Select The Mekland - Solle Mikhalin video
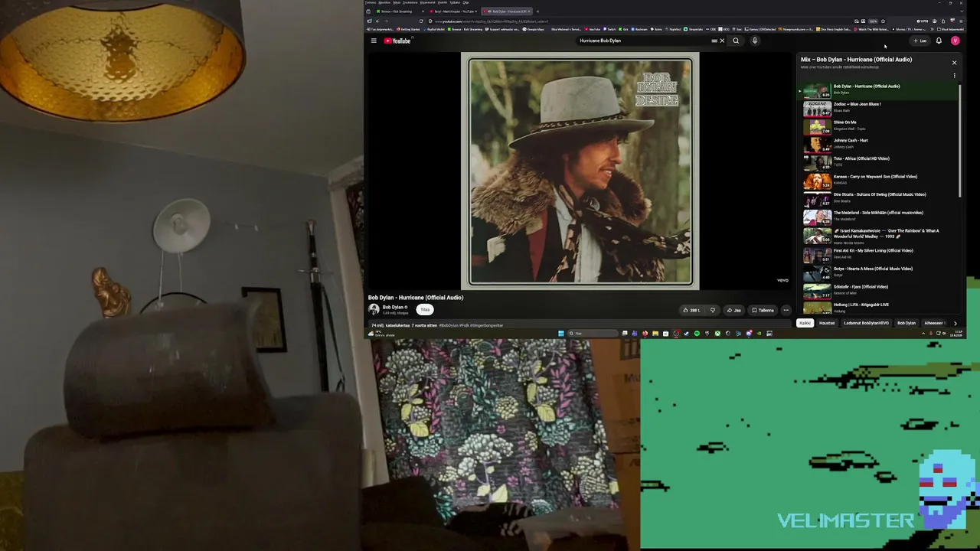The width and height of the screenshot is (980, 551). [879, 216]
